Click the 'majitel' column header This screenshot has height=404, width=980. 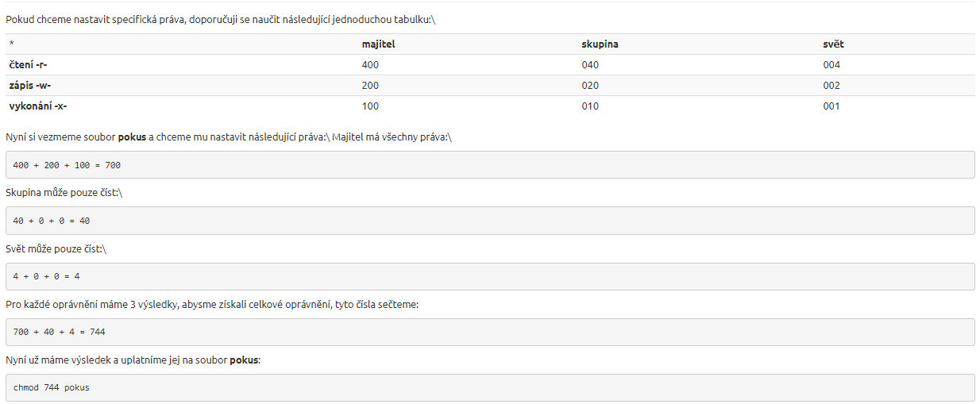pos(378,44)
